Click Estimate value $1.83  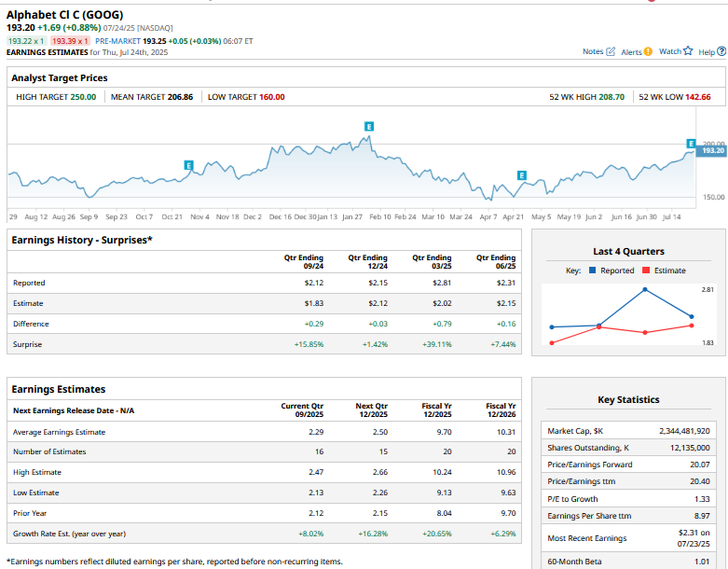coord(314,303)
